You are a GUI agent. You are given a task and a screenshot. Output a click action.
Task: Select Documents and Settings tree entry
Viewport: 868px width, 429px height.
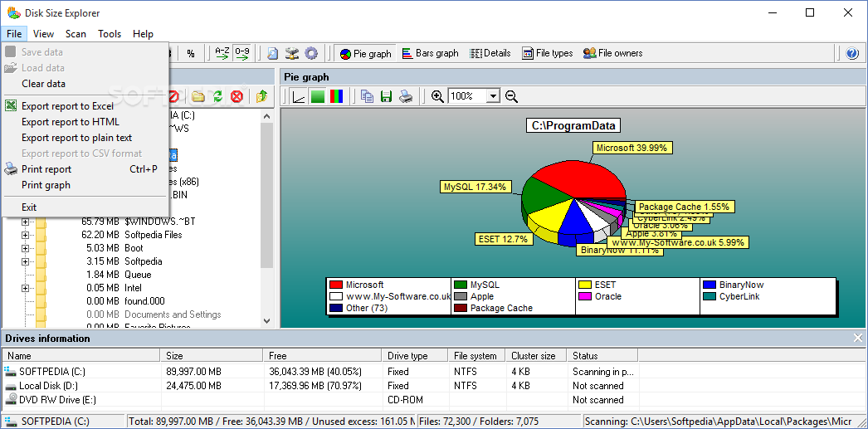coord(173,314)
